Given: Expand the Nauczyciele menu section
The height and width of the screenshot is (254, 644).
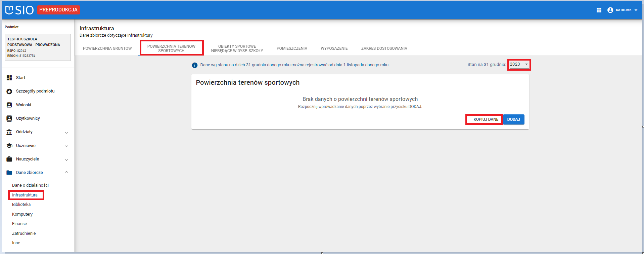Looking at the screenshot, I should (66, 159).
